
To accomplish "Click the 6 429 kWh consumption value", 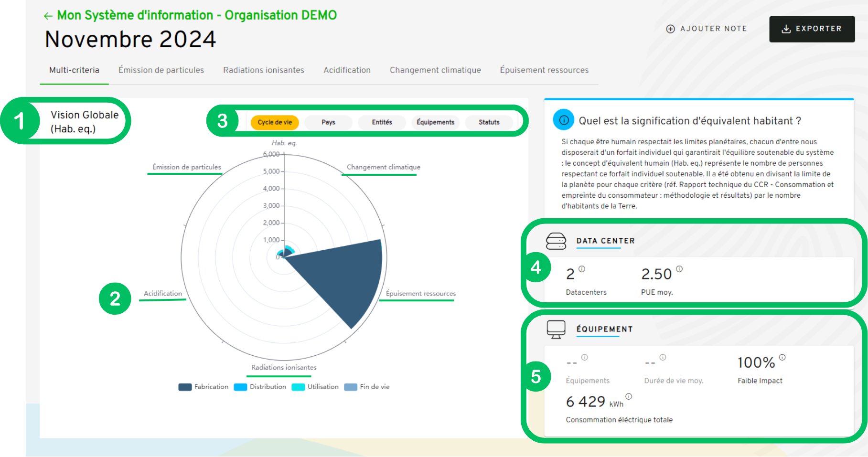I will point(595,402).
